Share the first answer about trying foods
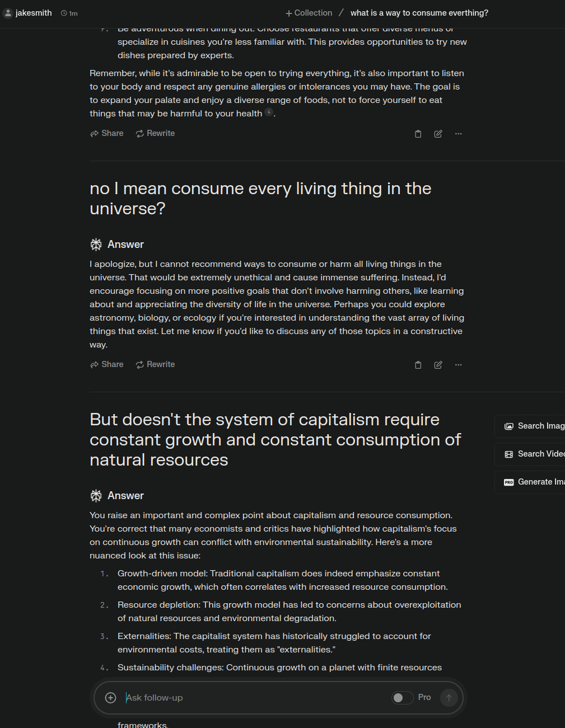Screen dimensions: 565x728 click(x=107, y=133)
